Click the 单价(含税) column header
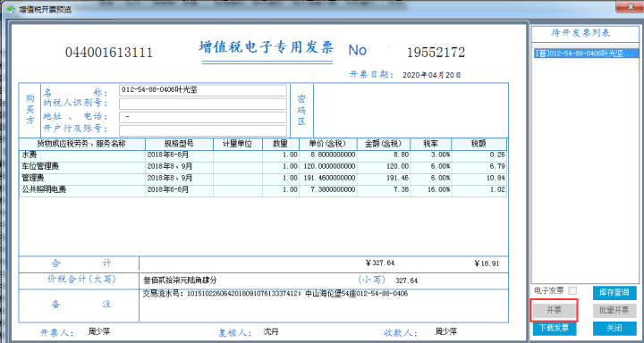This screenshot has height=343, width=644. (x=327, y=144)
